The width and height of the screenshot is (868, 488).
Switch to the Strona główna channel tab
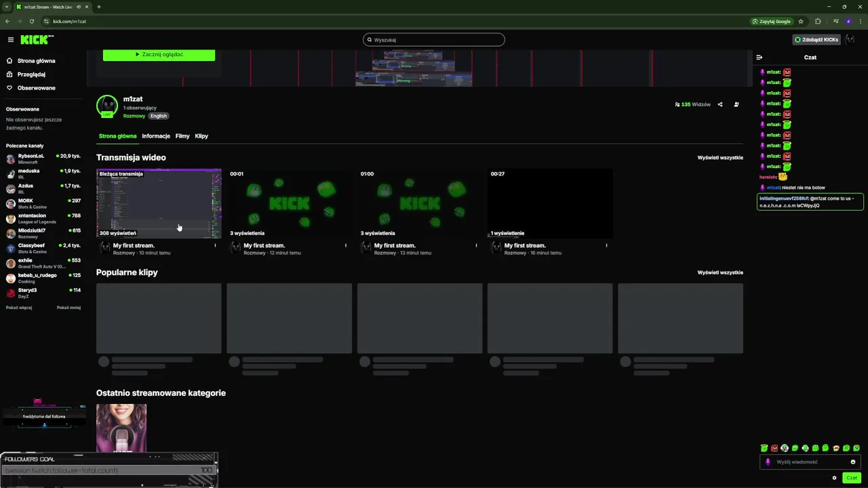tap(117, 136)
